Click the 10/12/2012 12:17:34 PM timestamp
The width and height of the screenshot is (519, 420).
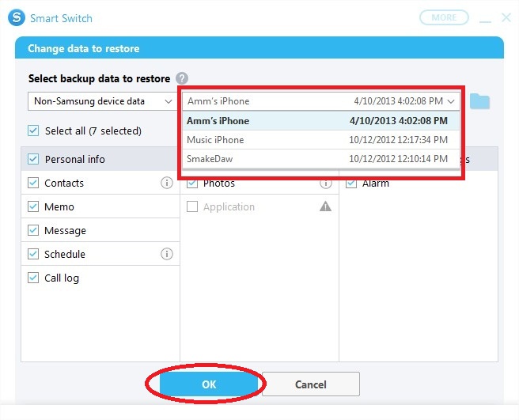click(398, 140)
